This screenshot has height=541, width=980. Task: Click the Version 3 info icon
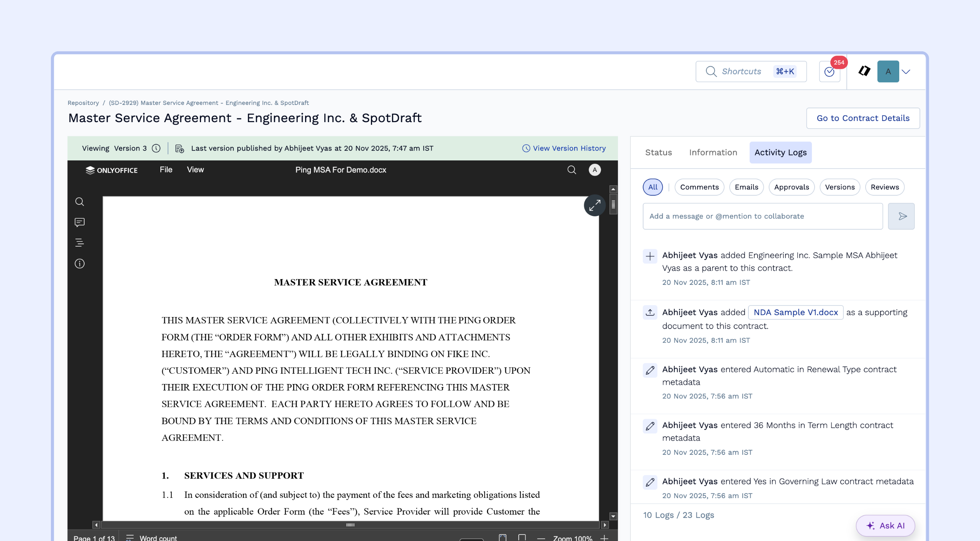coord(156,149)
